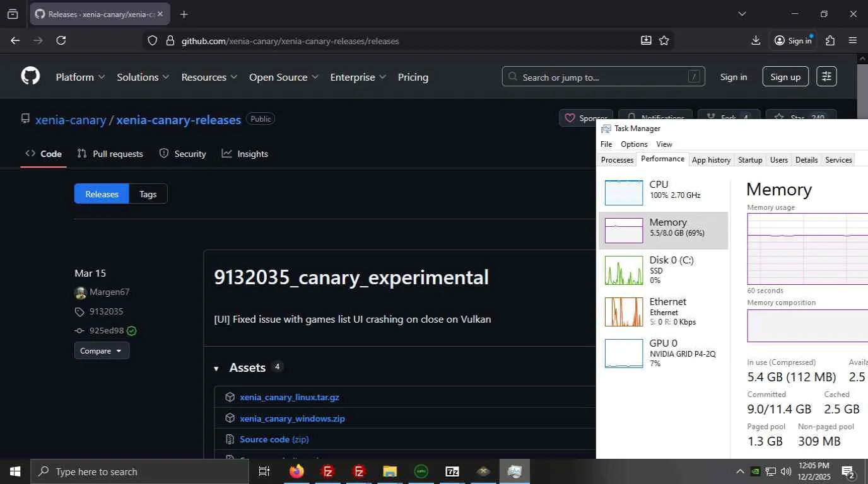Expand the Open Source dropdown

coord(284,77)
